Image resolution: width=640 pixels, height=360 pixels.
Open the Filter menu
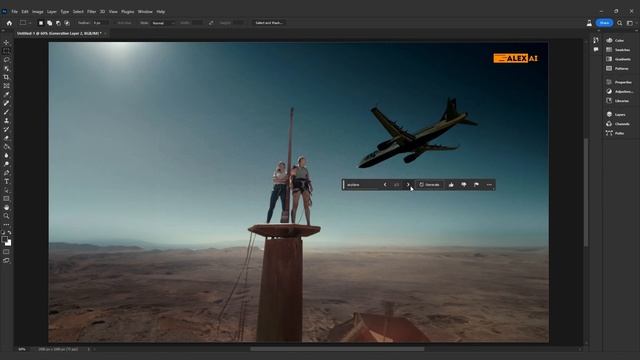(91, 12)
